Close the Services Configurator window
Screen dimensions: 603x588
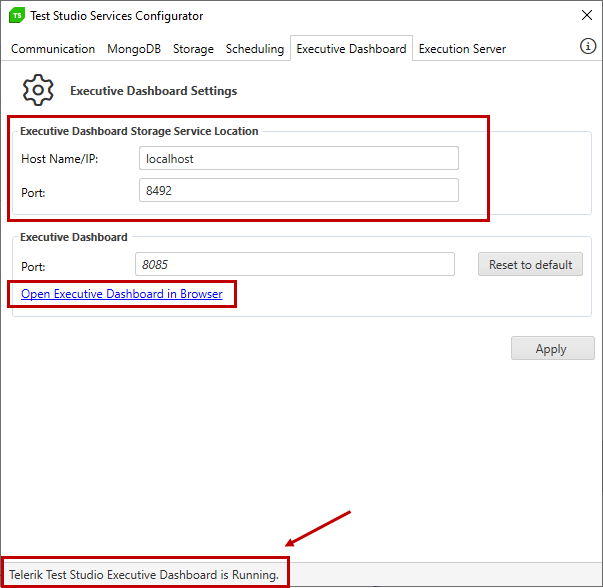[586, 15]
